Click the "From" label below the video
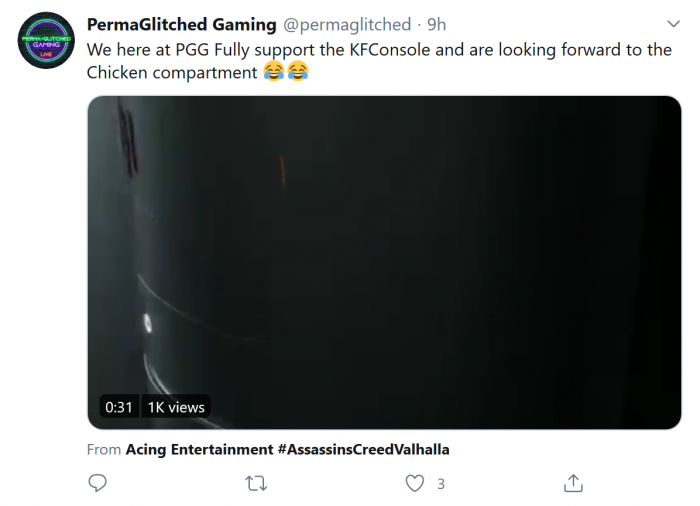Screen dimensions: 700x506 [104, 450]
